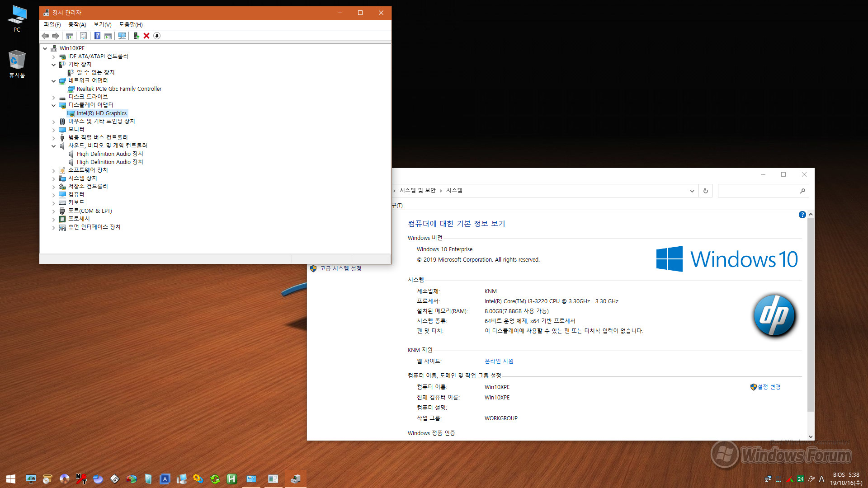Click the refresh button beside address bar

705,191
